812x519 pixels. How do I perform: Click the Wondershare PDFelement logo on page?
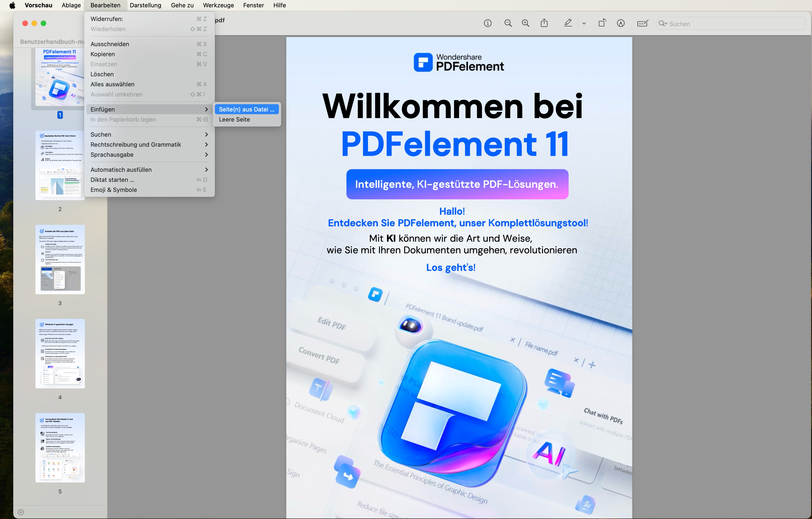[459, 62]
